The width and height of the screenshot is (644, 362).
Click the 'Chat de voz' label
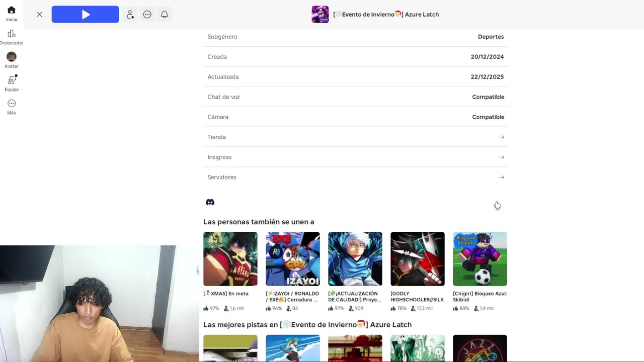pyautogui.click(x=223, y=97)
